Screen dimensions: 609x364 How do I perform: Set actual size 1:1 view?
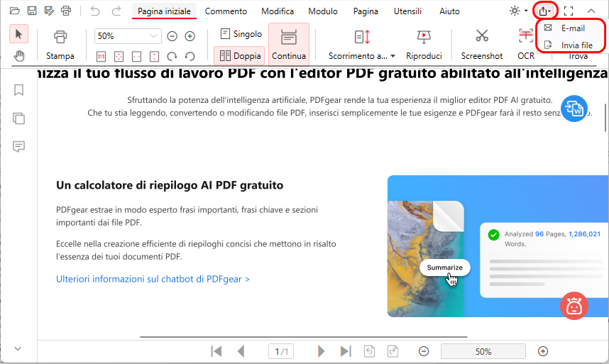(x=101, y=57)
